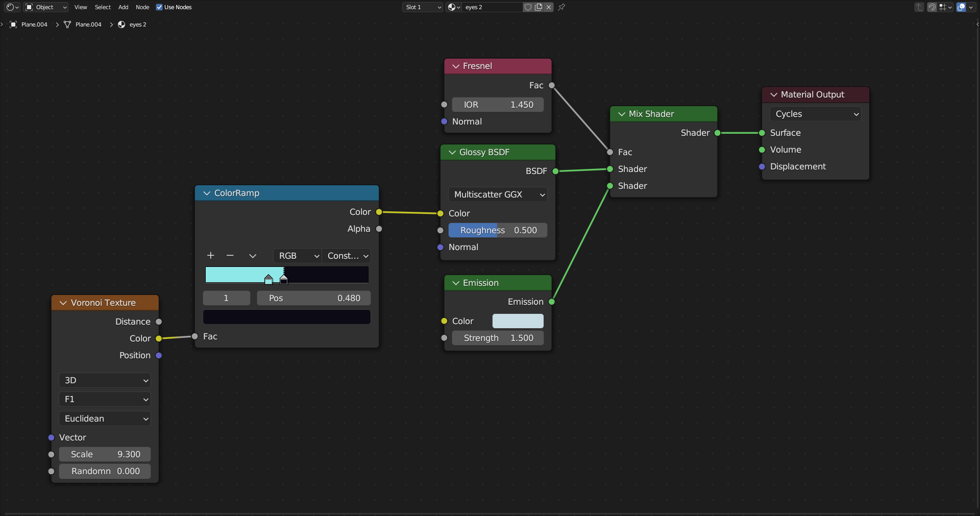Toggle the Use Nodes checkbox
The width and height of the screenshot is (980, 516).
pyautogui.click(x=159, y=7)
